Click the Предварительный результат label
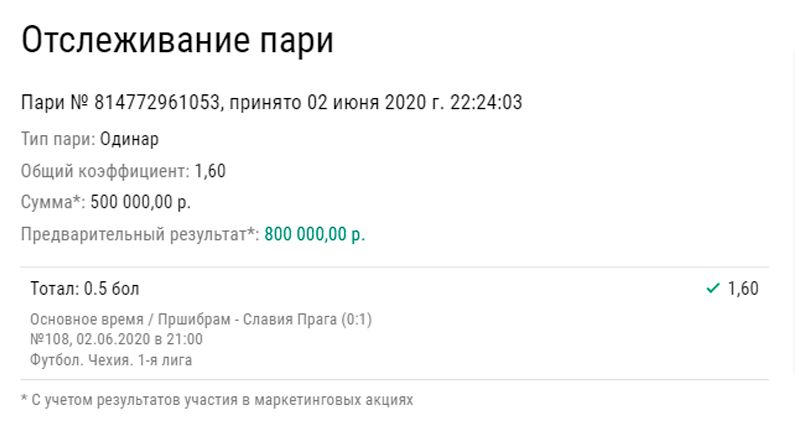The width and height of the screenshot is (800, 423). click(x=140, y=234)
